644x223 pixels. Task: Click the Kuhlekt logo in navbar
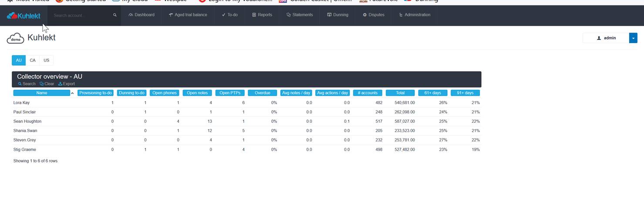24,16
